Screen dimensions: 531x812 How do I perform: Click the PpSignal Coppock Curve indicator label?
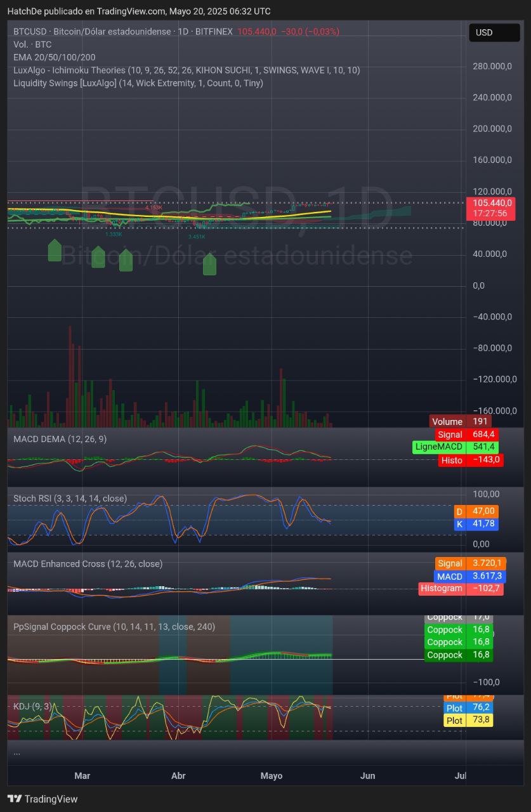point(114,627)
